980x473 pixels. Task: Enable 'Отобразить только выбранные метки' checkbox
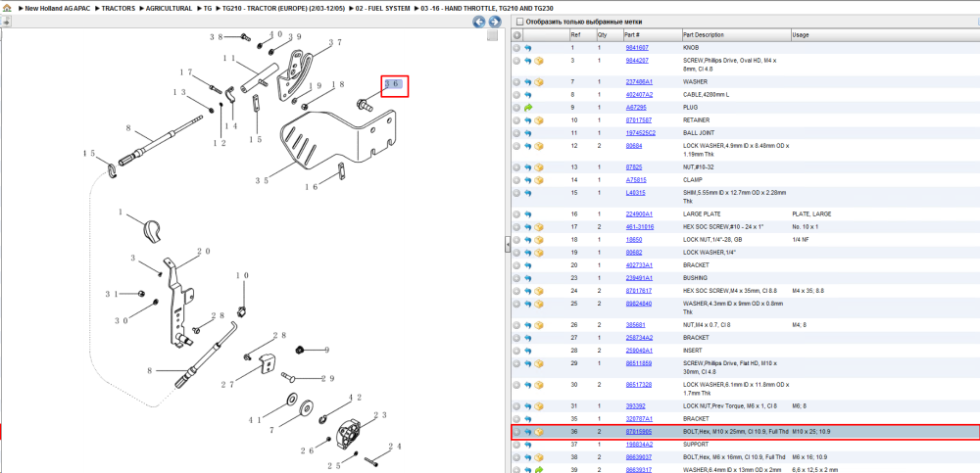pos(518,22)
